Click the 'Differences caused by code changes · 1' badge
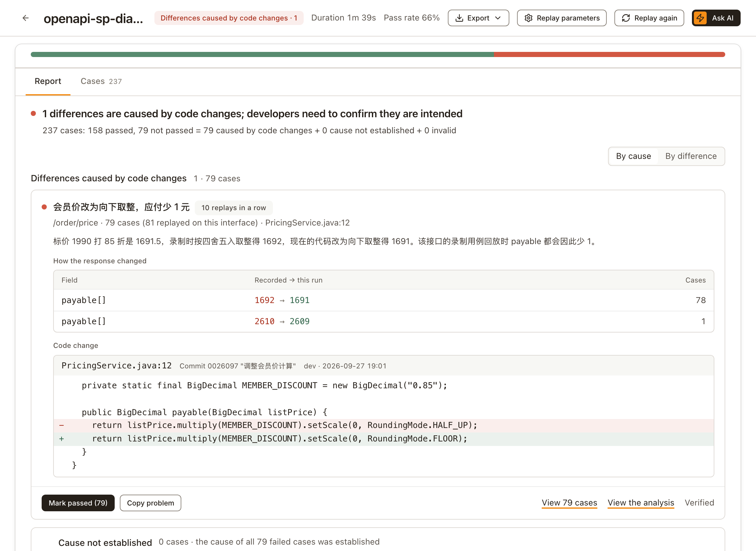This screenshot has height=551, width=756. point(229,18)
